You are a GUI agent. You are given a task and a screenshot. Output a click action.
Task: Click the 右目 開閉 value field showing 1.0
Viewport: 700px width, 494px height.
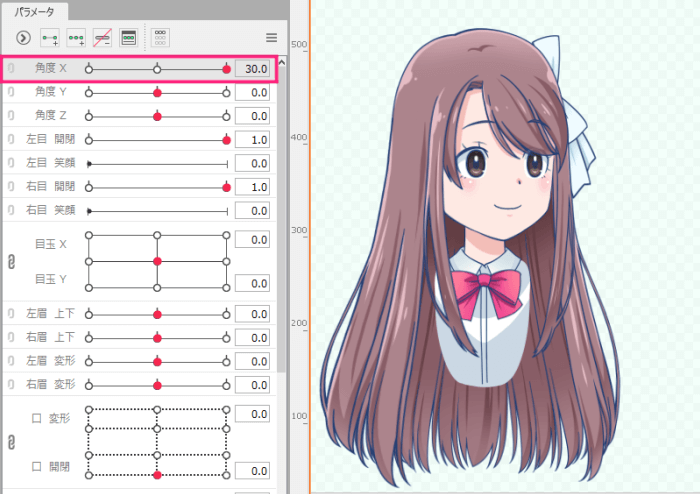(252, 187)
